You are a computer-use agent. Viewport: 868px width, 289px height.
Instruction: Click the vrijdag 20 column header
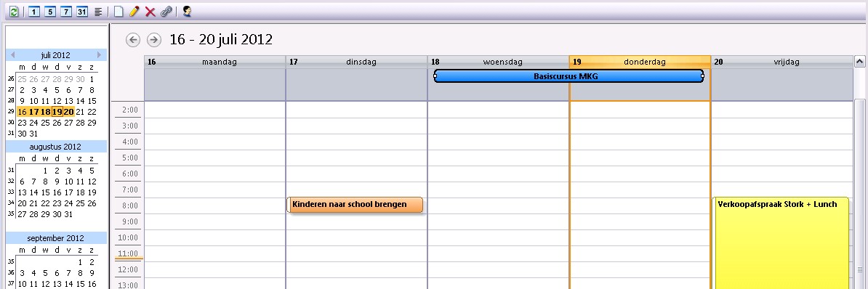coord(781,62)
